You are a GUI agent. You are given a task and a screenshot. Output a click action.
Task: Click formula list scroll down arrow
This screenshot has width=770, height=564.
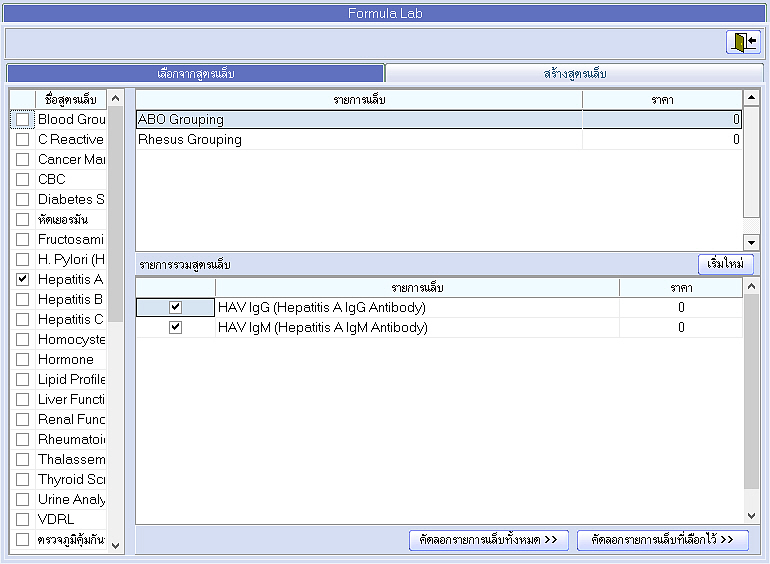click(116, 545)
